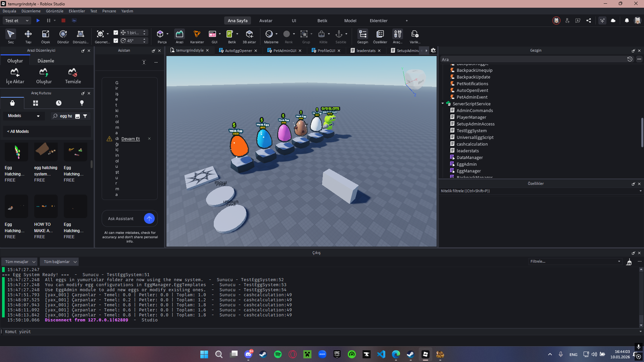Viewport: 644px width, 362px height.
Task: Open the Arazi terrain editor
Action: (180, 36)
